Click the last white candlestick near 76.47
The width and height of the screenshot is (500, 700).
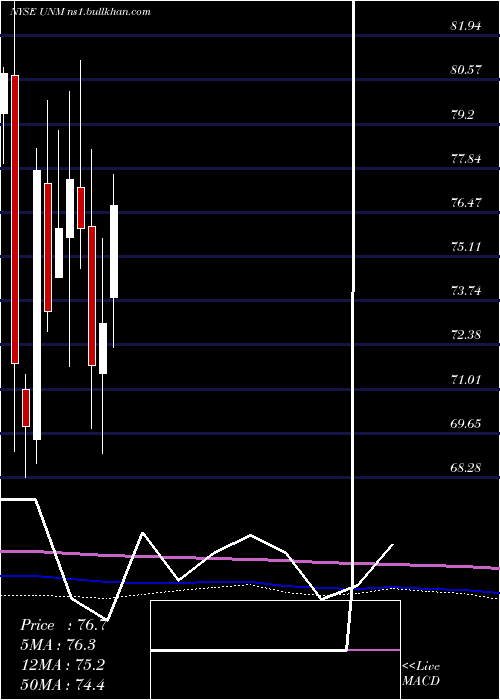coord(114,251)
